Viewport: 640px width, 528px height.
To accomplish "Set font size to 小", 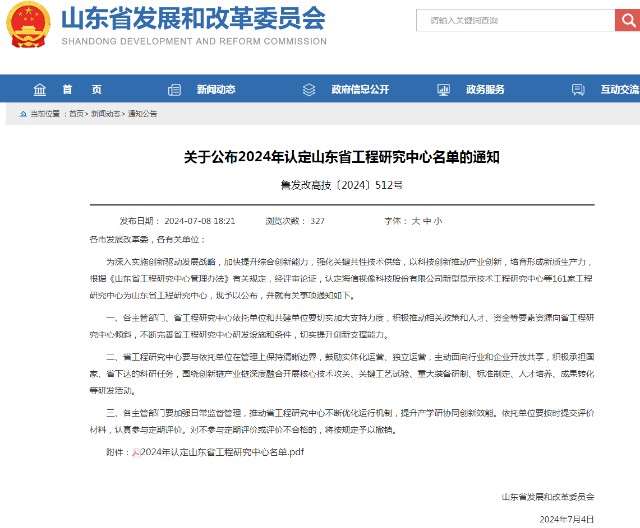I will pos(438,221).
